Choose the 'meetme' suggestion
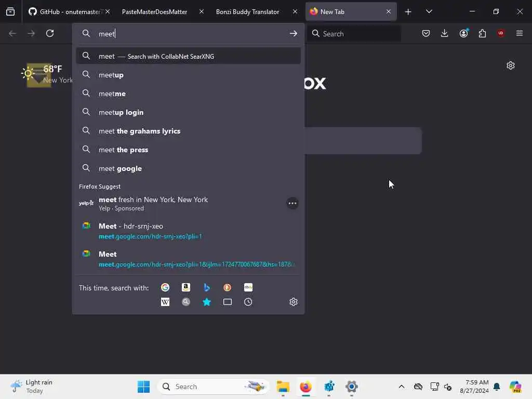 (188, 94)
